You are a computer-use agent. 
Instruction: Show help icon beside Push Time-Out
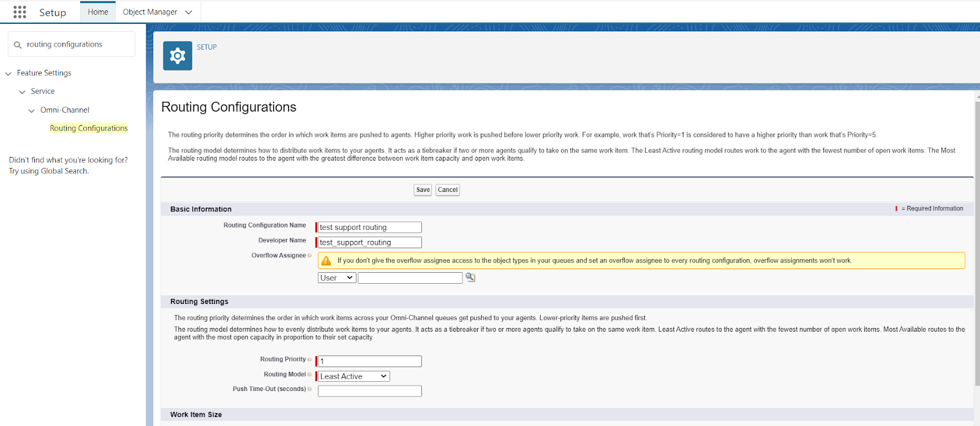pos(309,389)
